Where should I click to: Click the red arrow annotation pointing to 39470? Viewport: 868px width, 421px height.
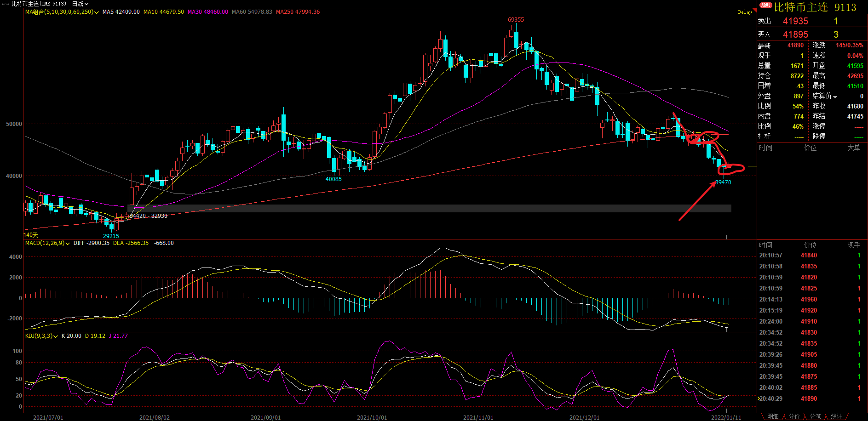pyautogui.click(x=696, y=201)
